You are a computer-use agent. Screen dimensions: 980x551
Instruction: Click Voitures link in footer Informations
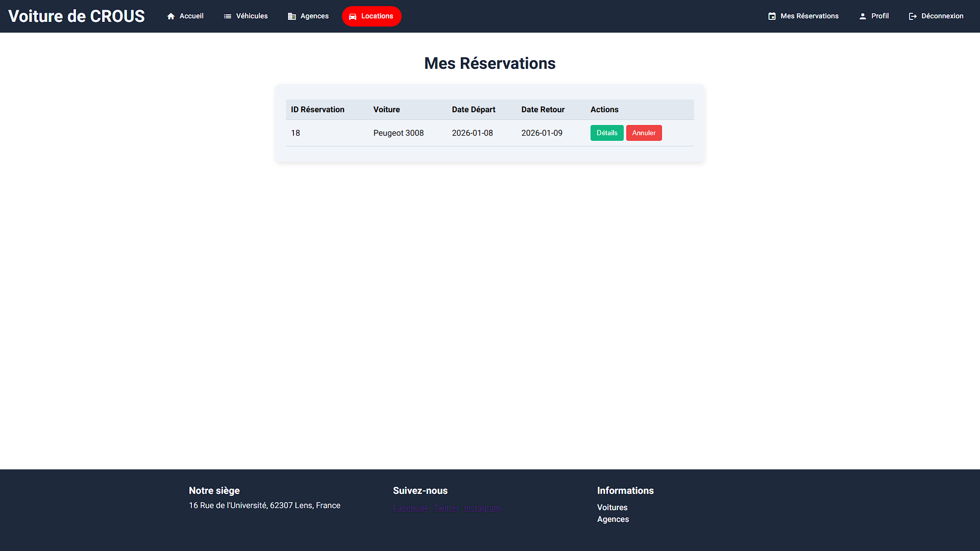point(612,508)
